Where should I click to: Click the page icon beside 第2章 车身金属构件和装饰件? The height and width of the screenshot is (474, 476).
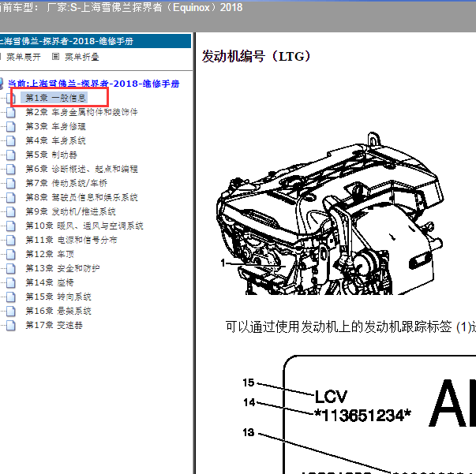click(x=11, y=112)
